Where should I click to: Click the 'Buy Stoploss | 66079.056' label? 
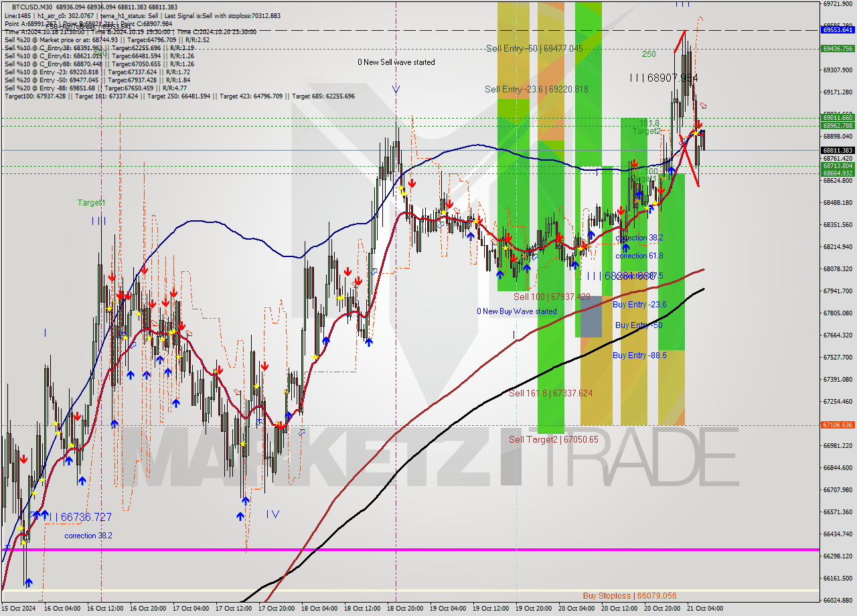tap(629, 595)
